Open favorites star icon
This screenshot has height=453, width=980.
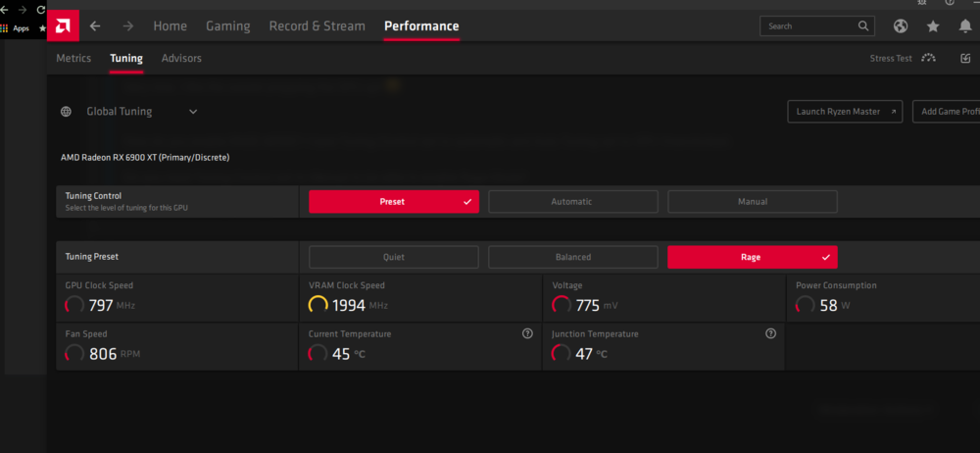[933, 26]
